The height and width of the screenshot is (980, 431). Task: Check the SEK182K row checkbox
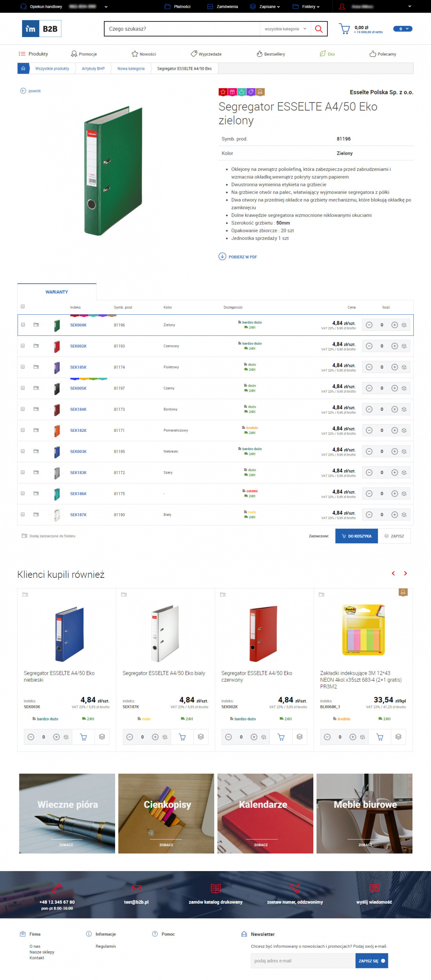(23, 430)
